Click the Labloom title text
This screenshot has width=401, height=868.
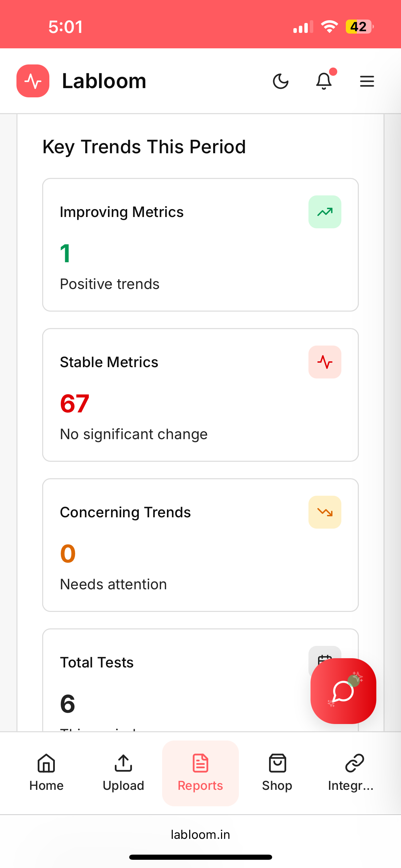(x=104, y=81)
